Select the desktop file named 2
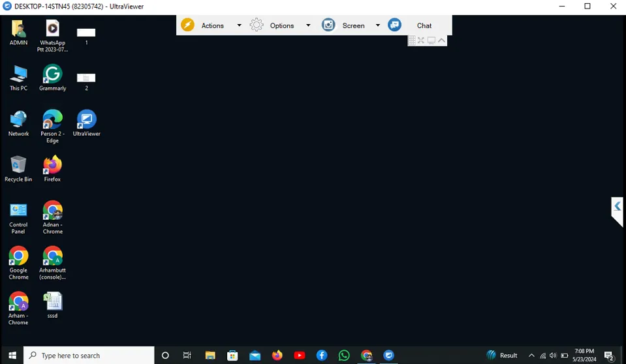Image resolution: width=626 pixels, height=364 pixels. pyautogui.click(x=86, y=82)
